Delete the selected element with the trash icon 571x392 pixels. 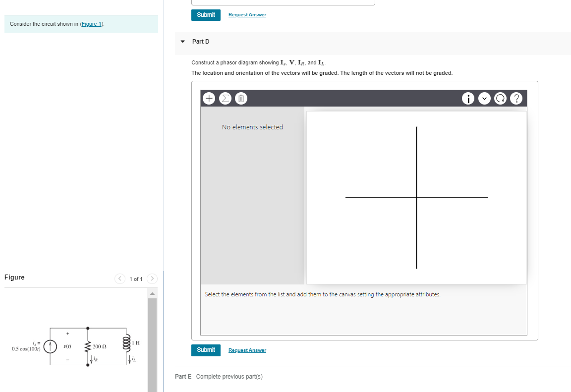(x=241, y=98)
